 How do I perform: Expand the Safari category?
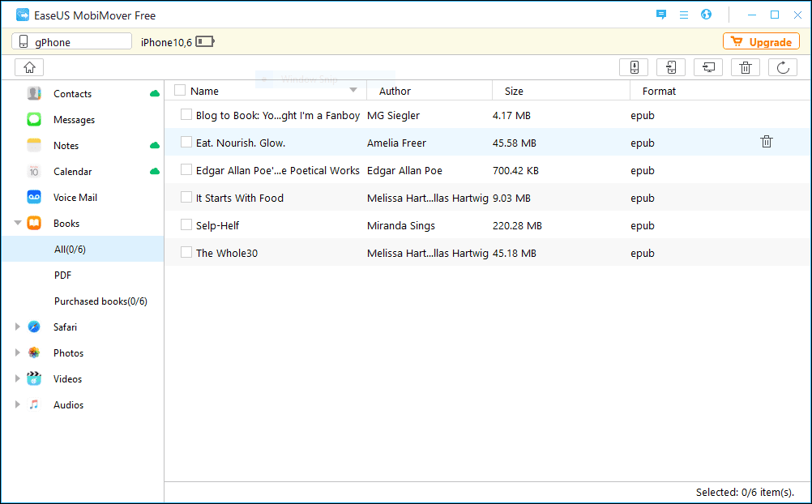coord(17,327)
